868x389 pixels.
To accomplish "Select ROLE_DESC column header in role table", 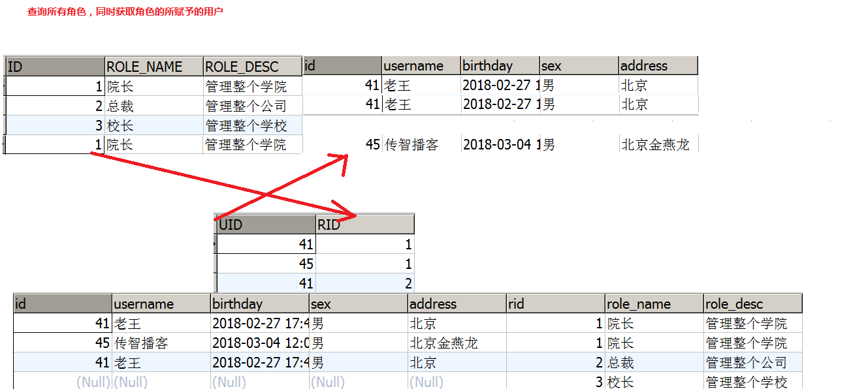I will 253,67.
